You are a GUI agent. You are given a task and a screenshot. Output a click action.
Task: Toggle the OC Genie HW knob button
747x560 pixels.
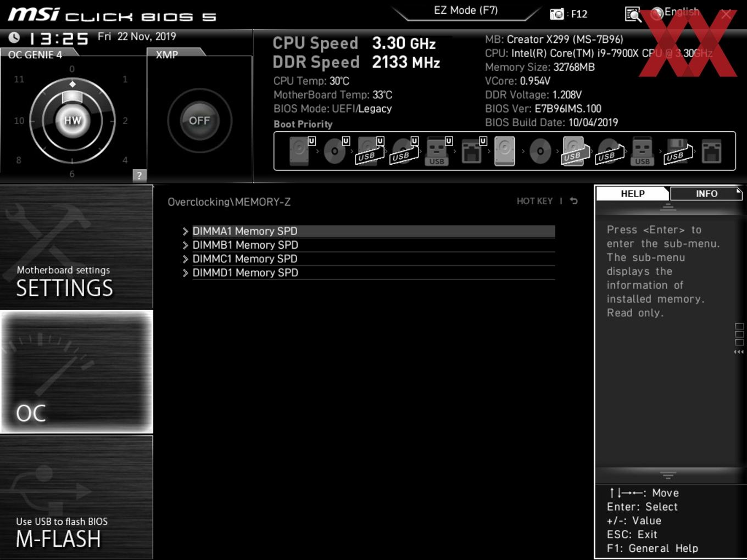(72, 120)
